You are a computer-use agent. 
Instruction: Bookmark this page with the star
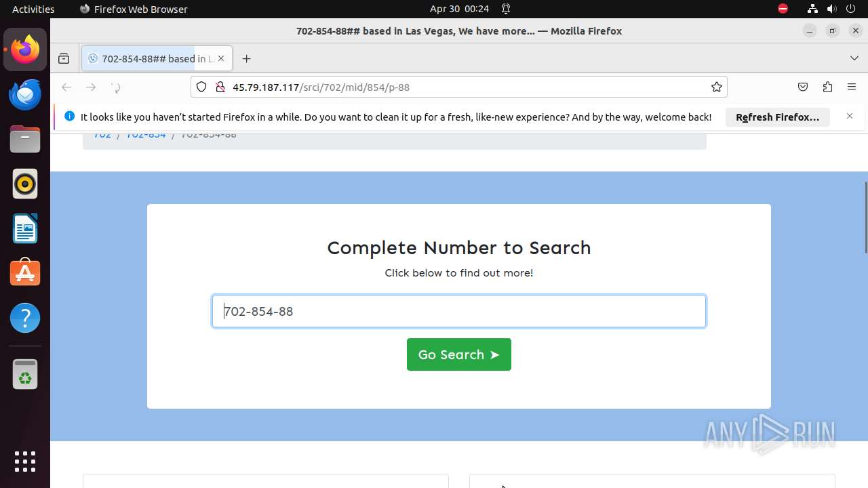pyautogui.click(x=716, y=87)
